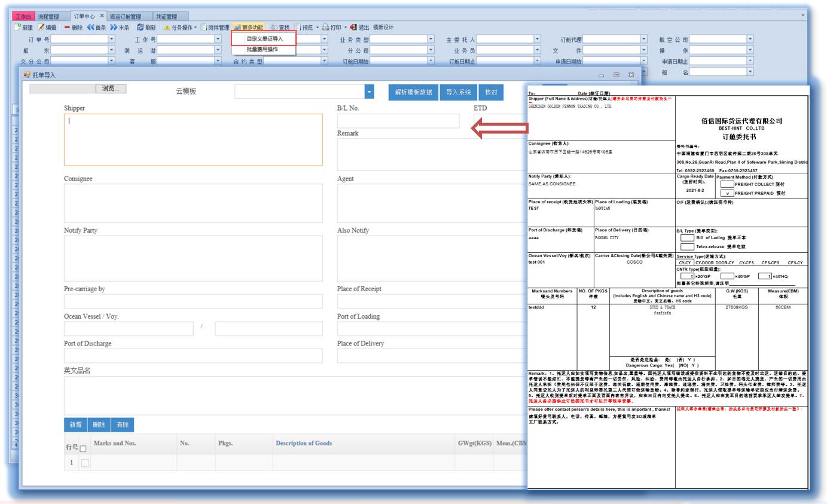The width and height of the screenshot is (827, 504).
Task: Click the 新建 (New) toolbar icon
Action: pos(18,28)
